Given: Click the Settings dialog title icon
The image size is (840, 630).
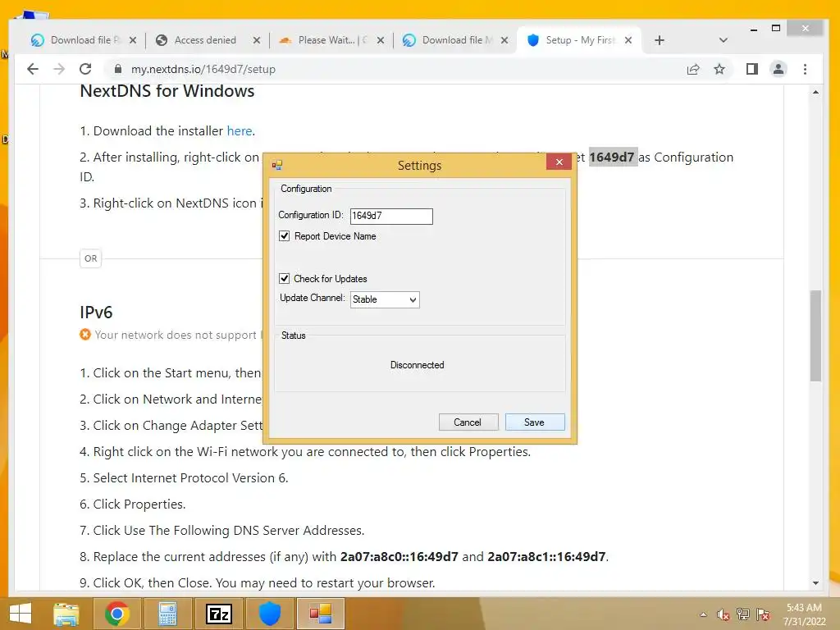Looking at the screenshot, I should [x=277, y=165].
